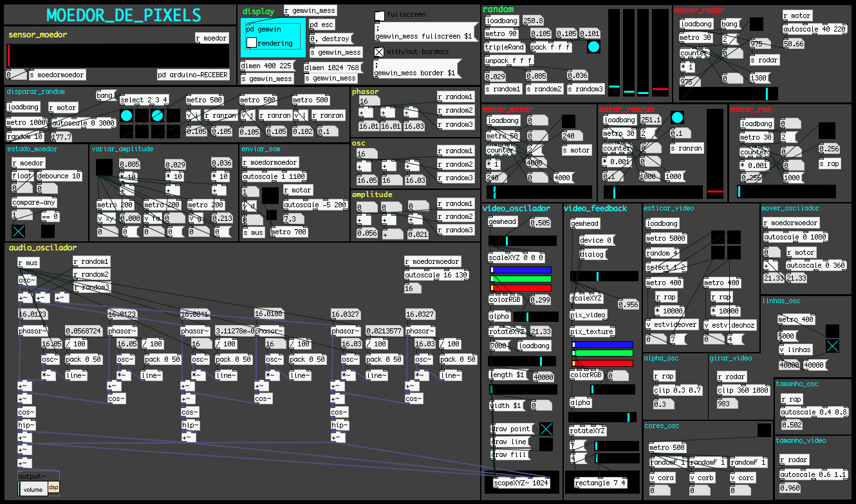Click black square in motor_rap panel
Image resolution: width=856 pixels, height=504 pixels.
click(x=826, y=130)
